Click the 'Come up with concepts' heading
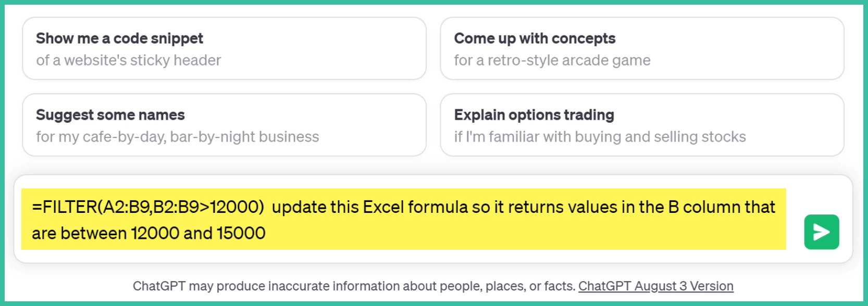Viewport: 868px width, 306px height. (535, 39)
